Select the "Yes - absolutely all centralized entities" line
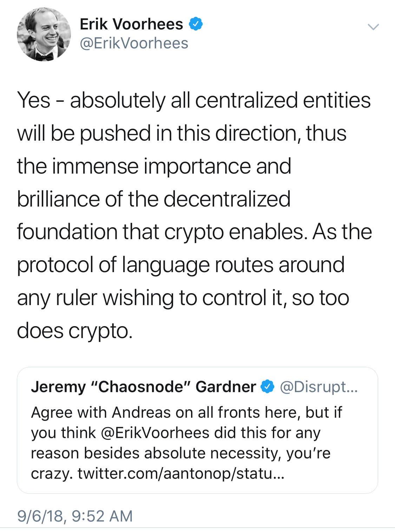Screen dimensions: 395x532 click(x=194, y=100)
